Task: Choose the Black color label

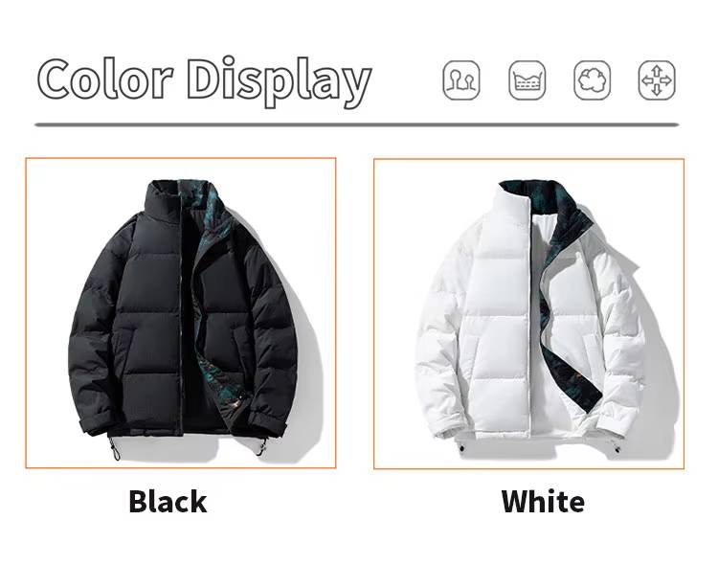Action: click(168, 502)
